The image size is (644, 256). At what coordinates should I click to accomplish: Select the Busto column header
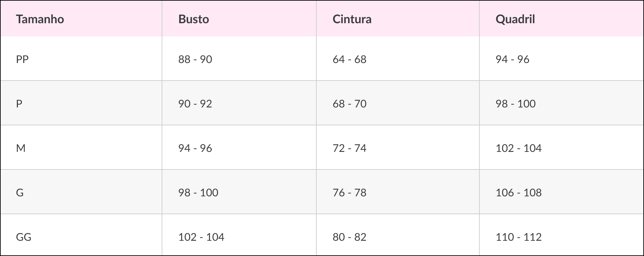[x=194, y=19]
